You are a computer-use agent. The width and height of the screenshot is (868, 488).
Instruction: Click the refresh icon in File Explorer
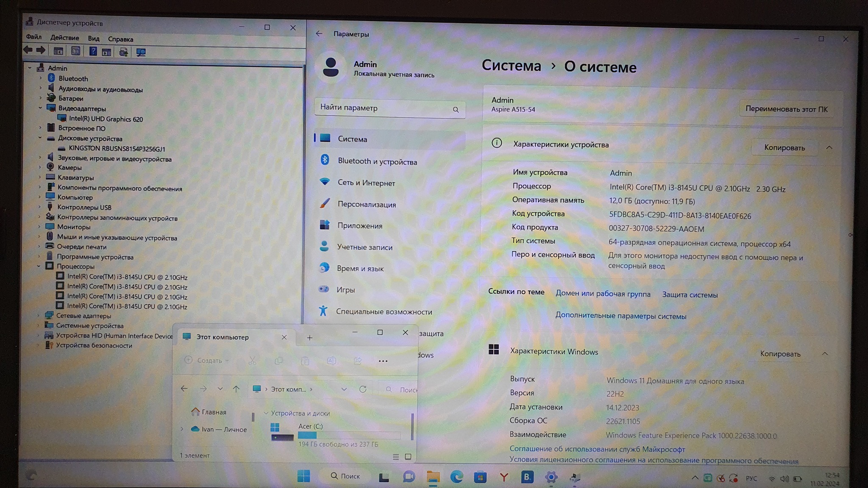pos(363,389)
